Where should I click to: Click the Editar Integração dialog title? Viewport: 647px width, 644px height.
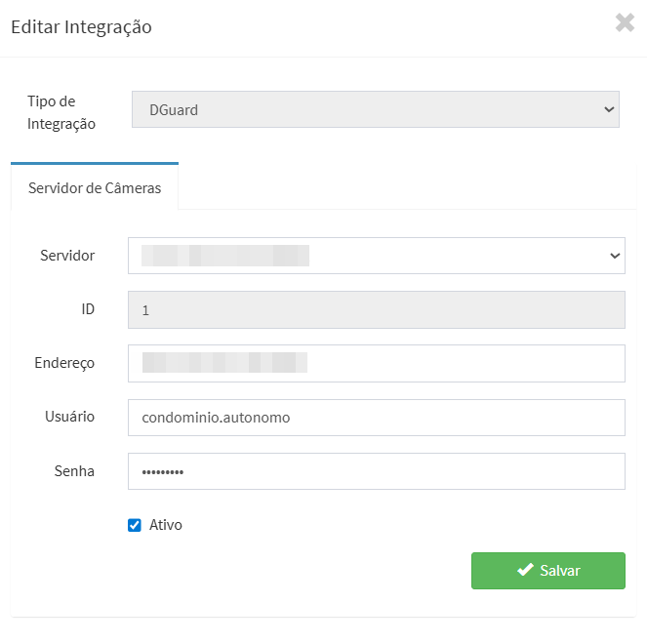tap(81, 26)
